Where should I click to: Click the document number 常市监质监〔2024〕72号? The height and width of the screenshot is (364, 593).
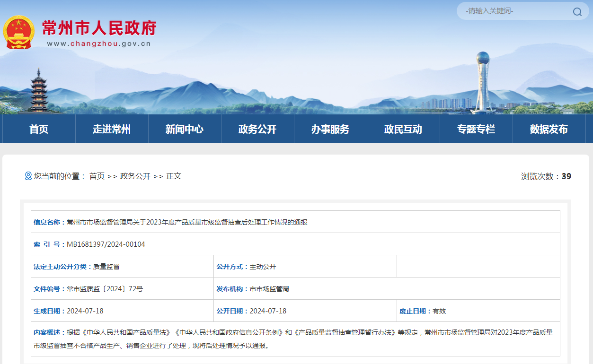[105, 289]
